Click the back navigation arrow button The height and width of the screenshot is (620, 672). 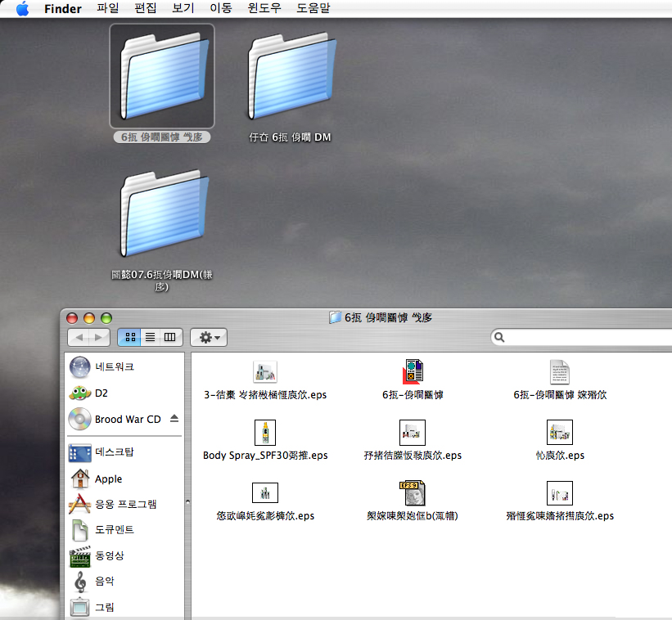click(79, 337)
